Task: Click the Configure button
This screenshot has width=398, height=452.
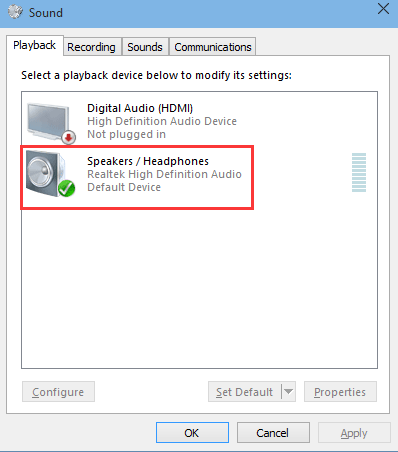Action: click(x=58, y=392)
